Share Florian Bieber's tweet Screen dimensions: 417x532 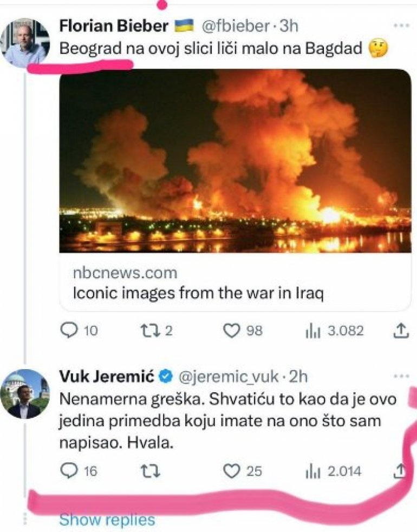tap(399, 330)
